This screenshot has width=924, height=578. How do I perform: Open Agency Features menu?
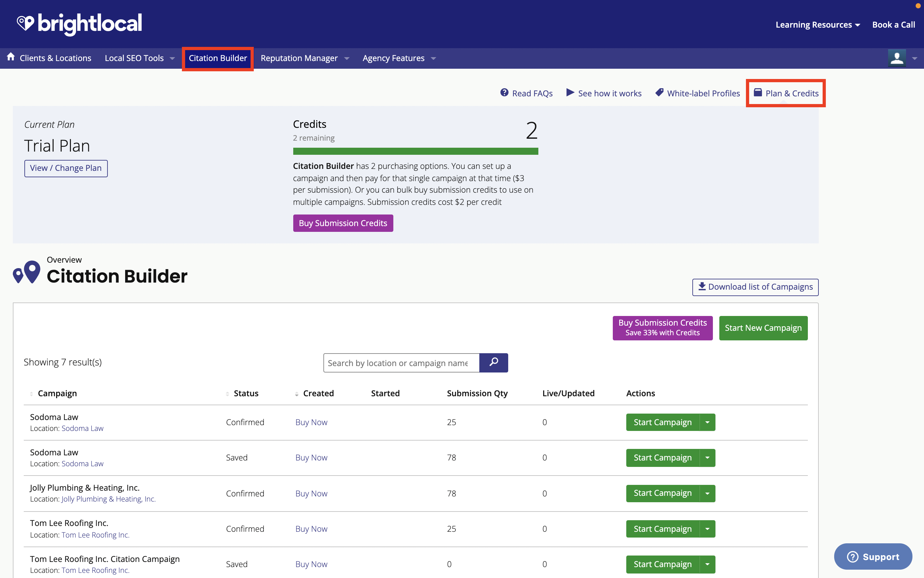click(x=393, y=58)
